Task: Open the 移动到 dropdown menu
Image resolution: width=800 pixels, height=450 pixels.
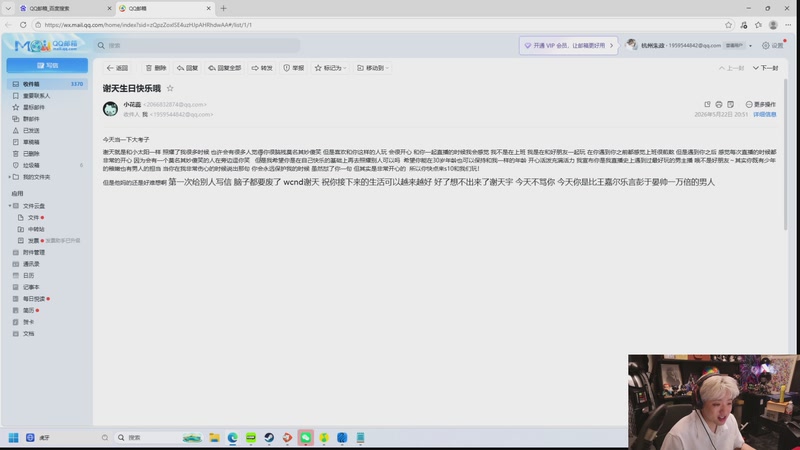Action: point(373,68)
